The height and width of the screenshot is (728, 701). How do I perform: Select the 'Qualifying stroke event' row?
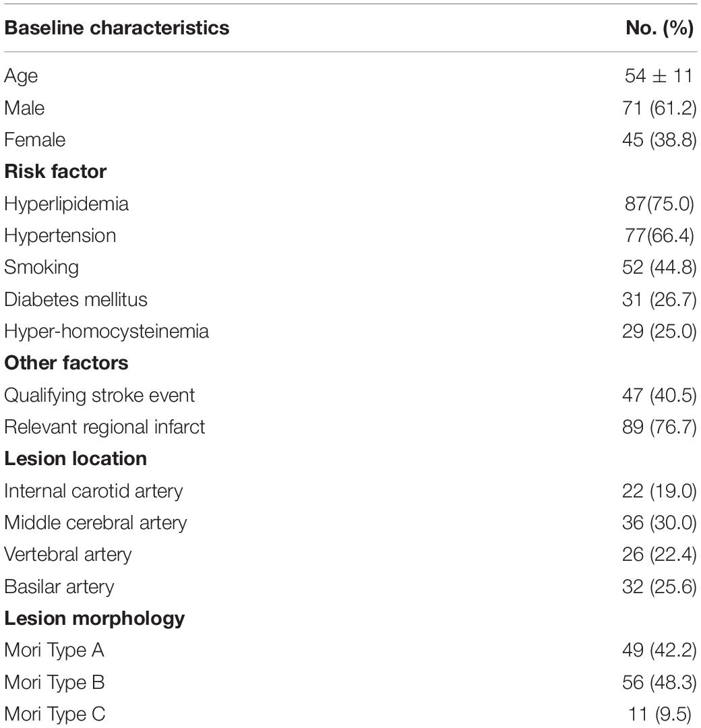pos(350,396)
